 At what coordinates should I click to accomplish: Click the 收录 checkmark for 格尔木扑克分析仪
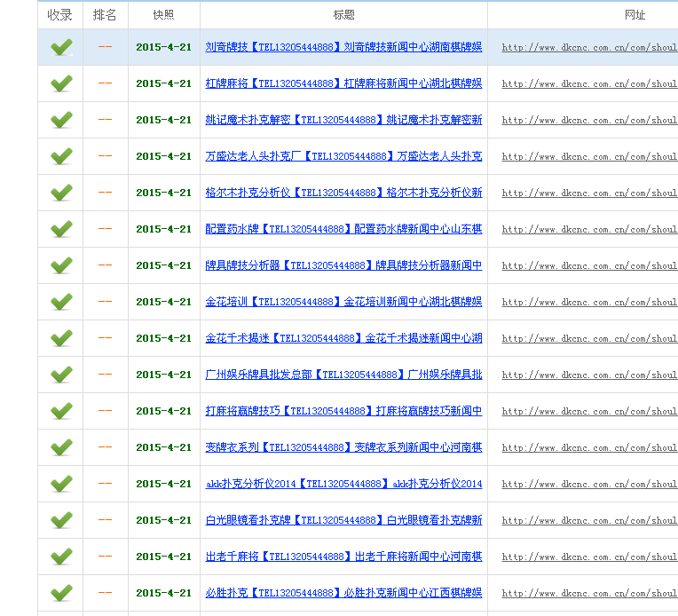(60, 193)
